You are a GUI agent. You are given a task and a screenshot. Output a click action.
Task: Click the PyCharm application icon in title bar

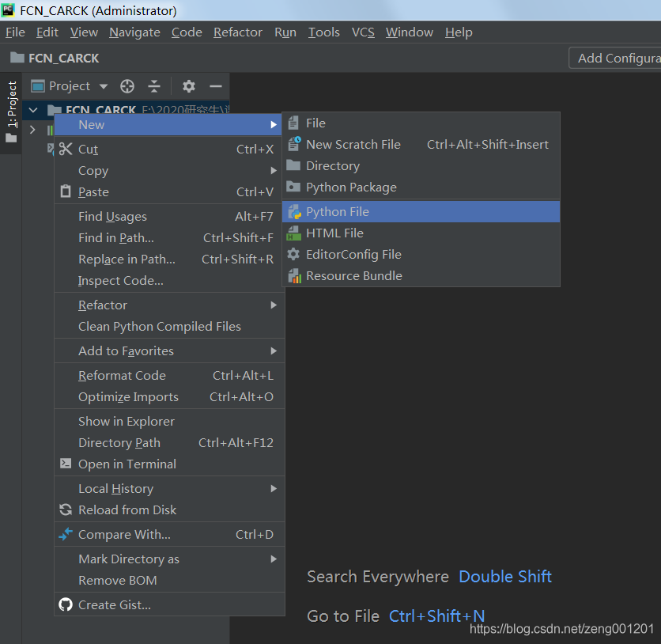click(x=9, y=10)
